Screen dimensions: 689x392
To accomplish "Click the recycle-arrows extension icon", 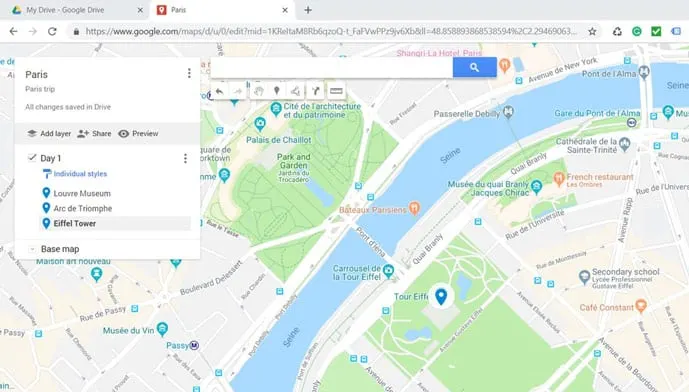I will 617,31.
